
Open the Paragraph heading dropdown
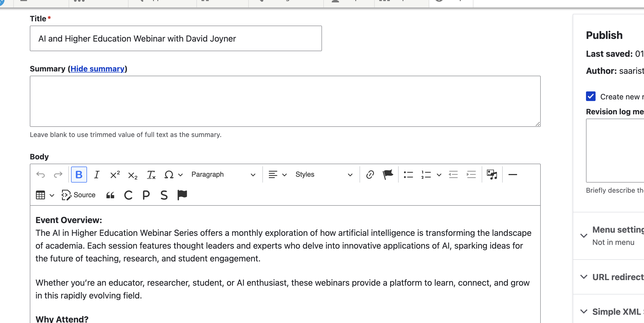tap(223, 175)
